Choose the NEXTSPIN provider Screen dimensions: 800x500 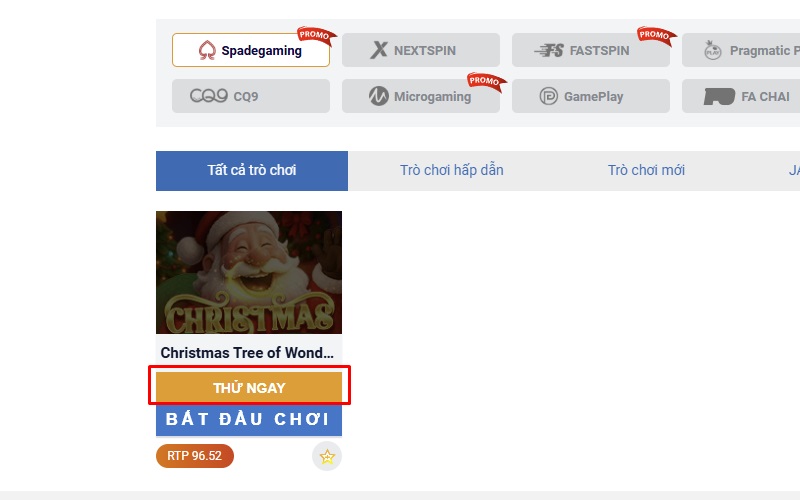pos(420,50)
